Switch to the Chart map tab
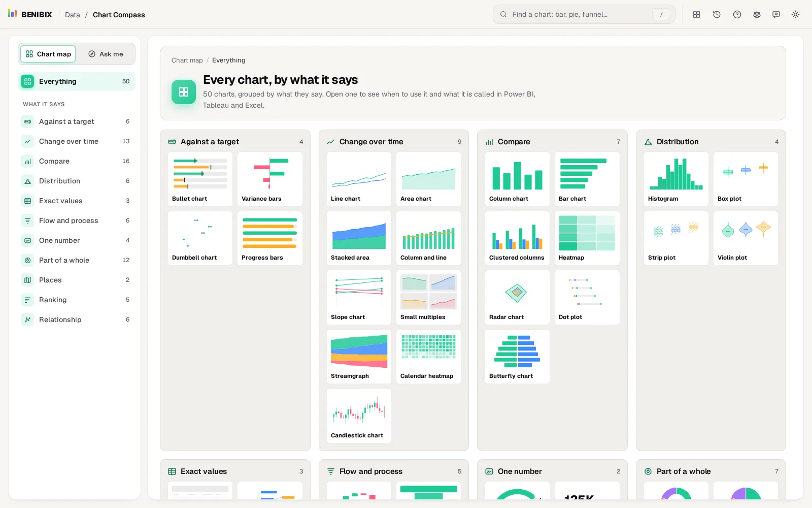 (x=48, y=54)
